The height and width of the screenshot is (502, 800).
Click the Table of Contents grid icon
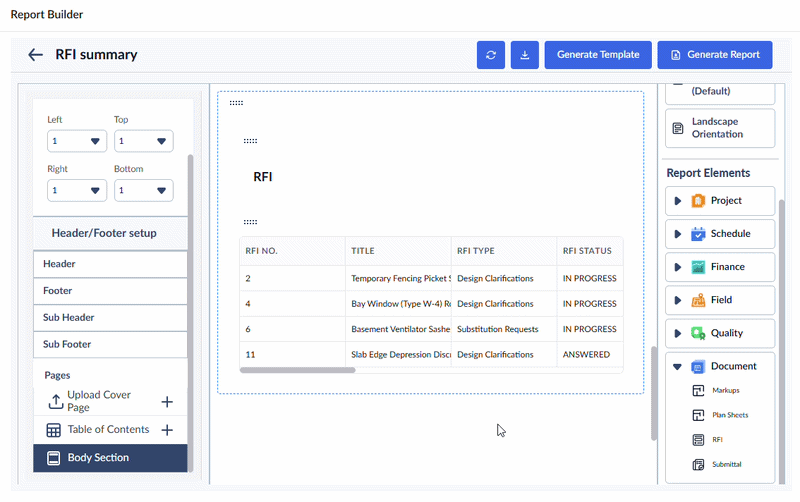click(x=54, y=430)
